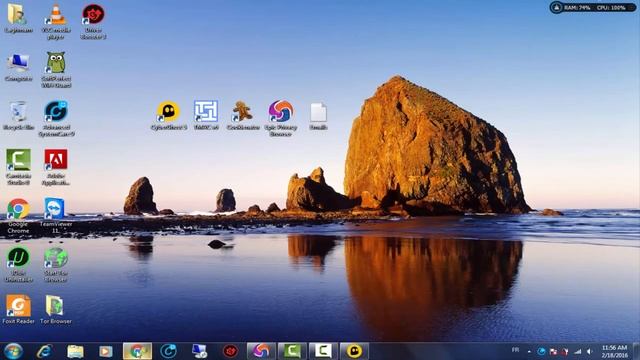Click the RAM and CPU performance monitor widget
640x360 pixels.
(593, 7)
